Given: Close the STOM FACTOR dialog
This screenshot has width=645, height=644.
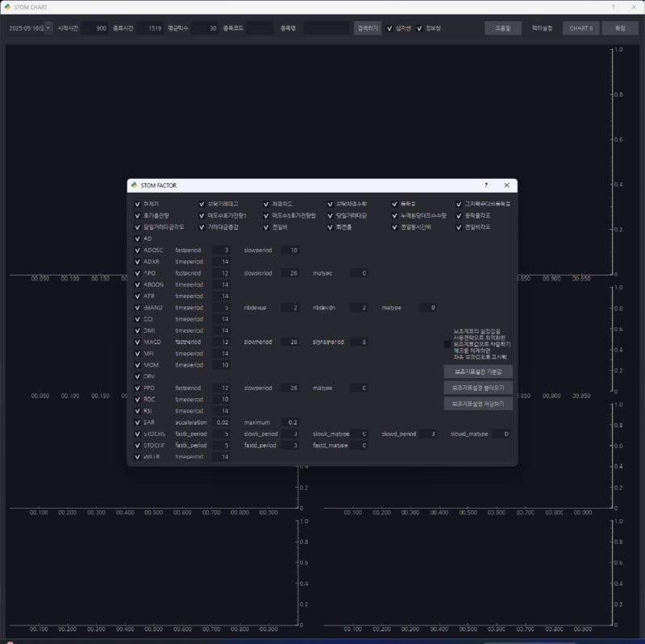Looking at the screenshot, I should pyautogui.click(x=506, y=185).
